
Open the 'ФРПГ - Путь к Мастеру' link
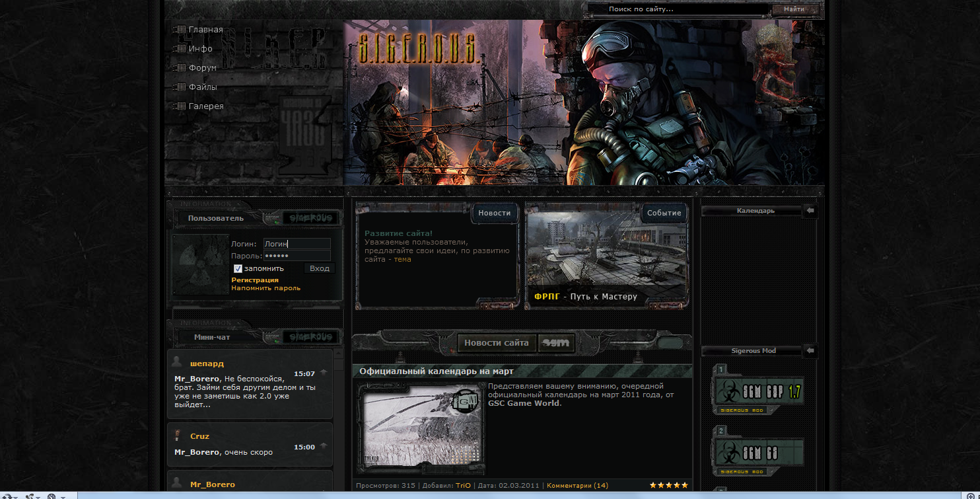tap(586, 297)
